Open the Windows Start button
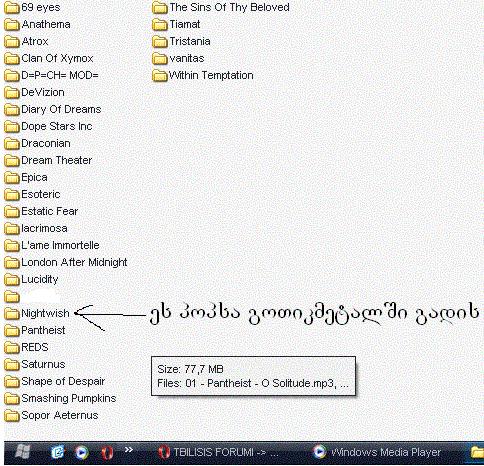Screen dimensions: 484x466 [23, 452]
